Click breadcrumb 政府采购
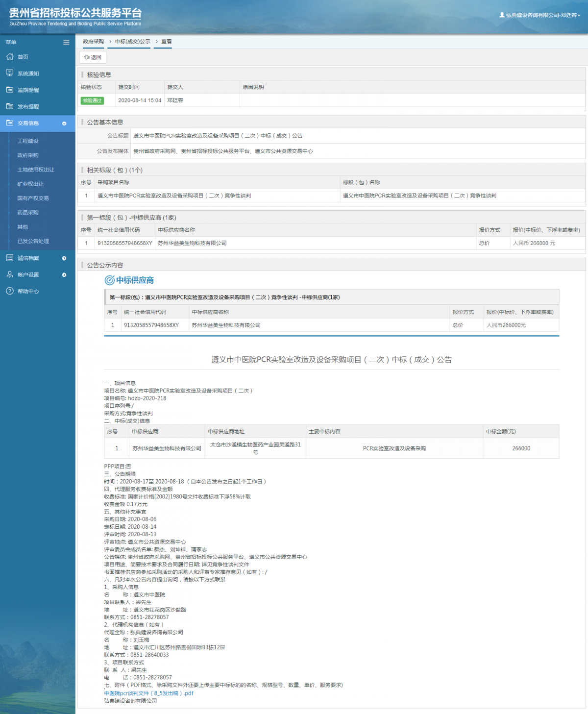Viewport: 588px width, 714px height. 93,42
